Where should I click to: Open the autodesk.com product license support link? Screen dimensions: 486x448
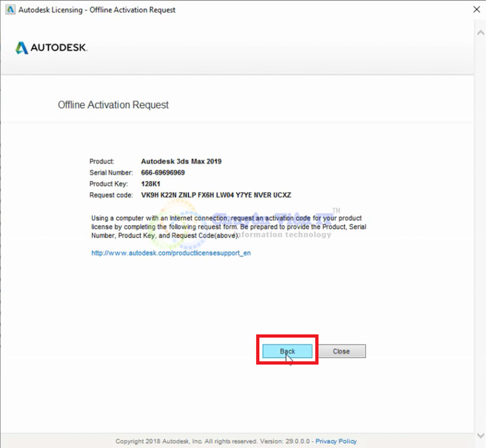point(171,253)
